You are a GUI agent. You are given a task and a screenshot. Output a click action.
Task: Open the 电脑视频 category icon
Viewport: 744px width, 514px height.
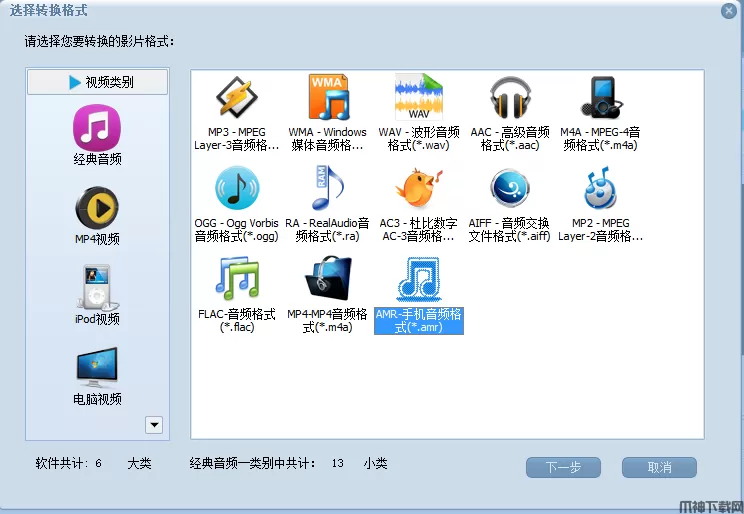[97, 368]
